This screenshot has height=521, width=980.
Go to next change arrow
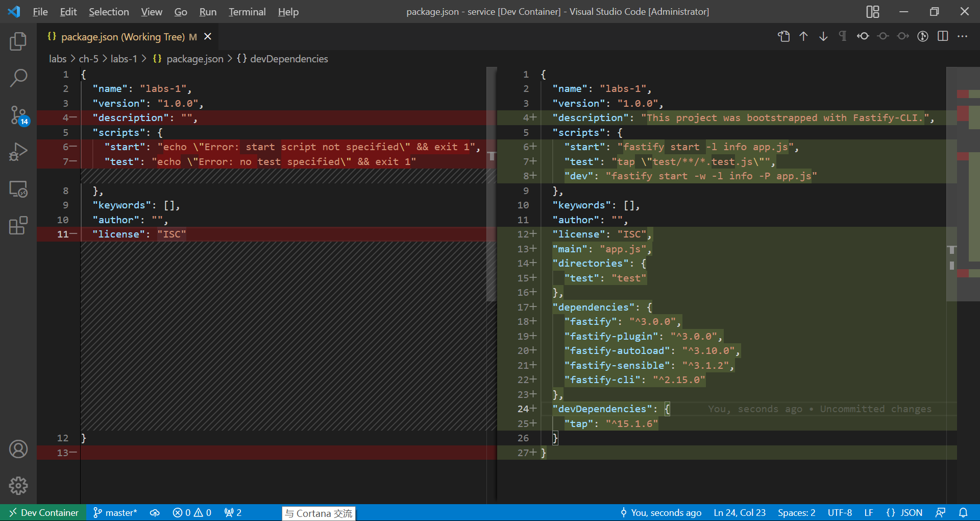[x=823, y=36]
